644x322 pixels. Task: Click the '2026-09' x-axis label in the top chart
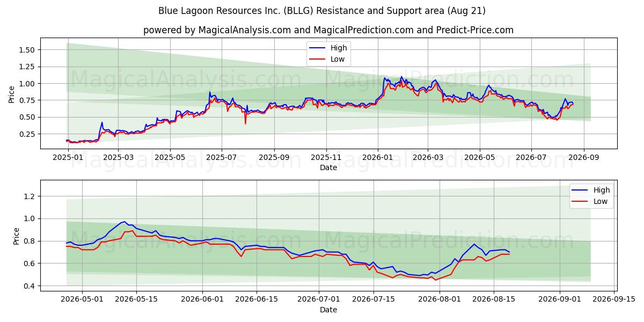point(584,158)
